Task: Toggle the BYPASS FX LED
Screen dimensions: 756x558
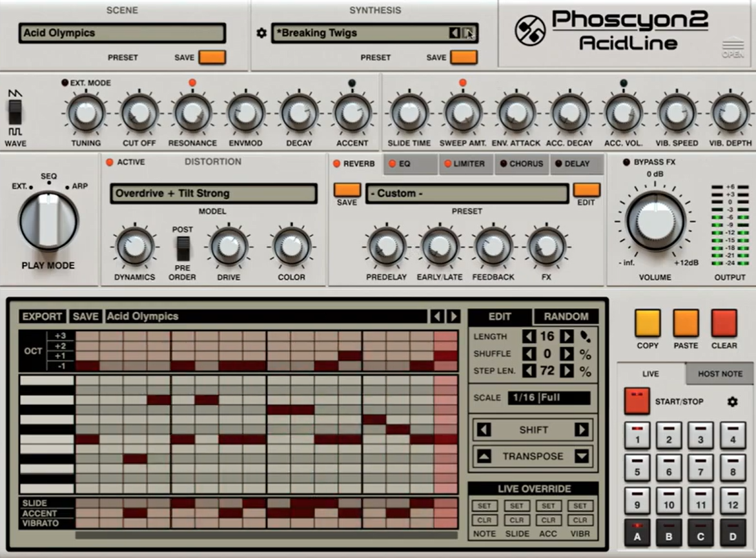Action: 626,162
